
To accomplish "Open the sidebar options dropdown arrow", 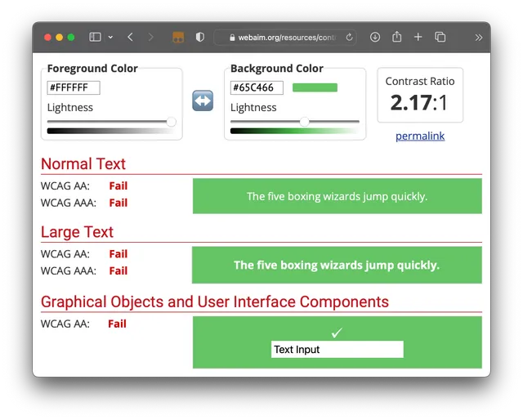I will [110, 37].
